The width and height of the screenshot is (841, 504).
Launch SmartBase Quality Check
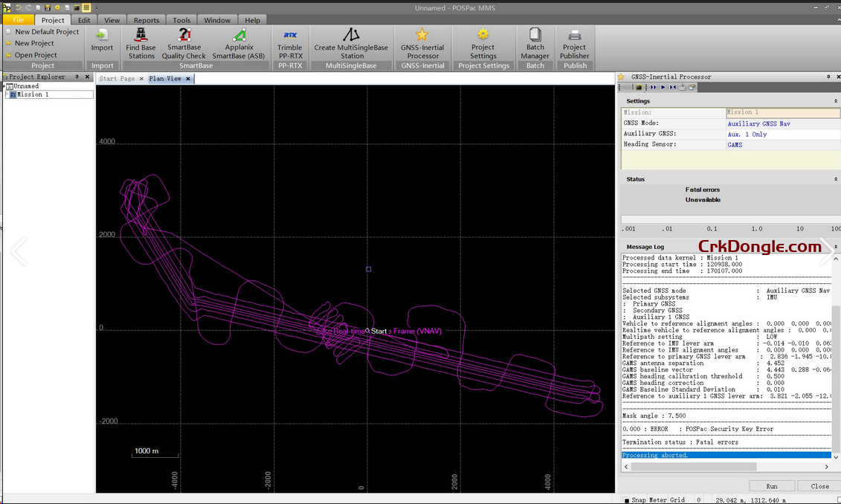(184, 45)
